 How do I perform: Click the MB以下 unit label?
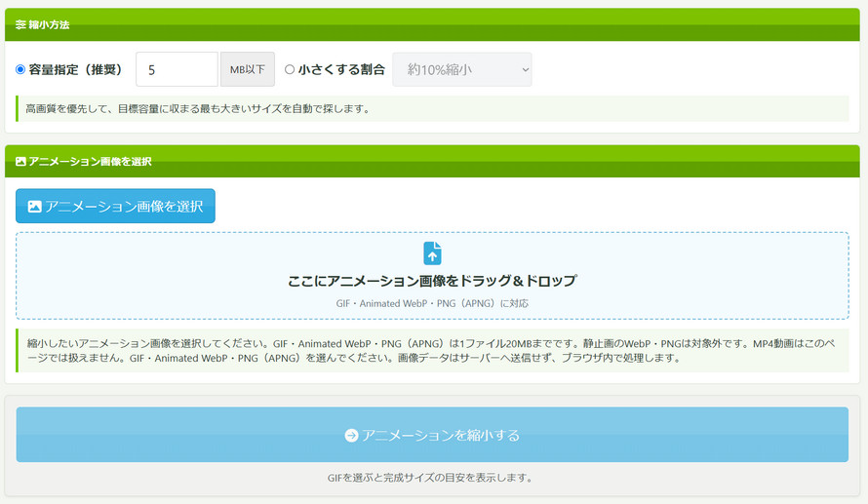click(x=248, y=69)
